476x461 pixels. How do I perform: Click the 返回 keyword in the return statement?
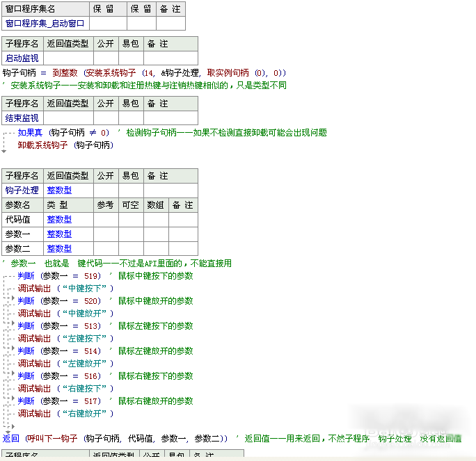11,438
